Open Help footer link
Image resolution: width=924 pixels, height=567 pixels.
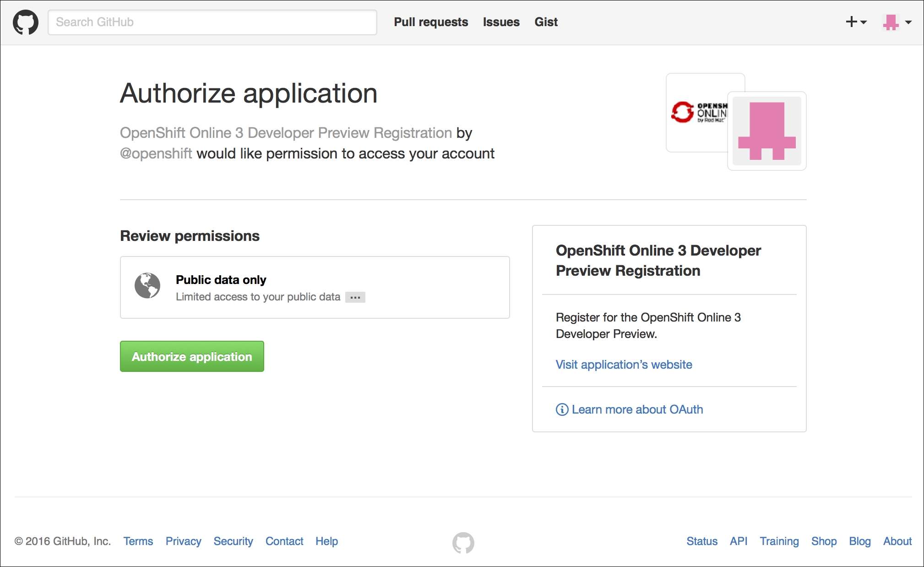(x=326, y=541)
